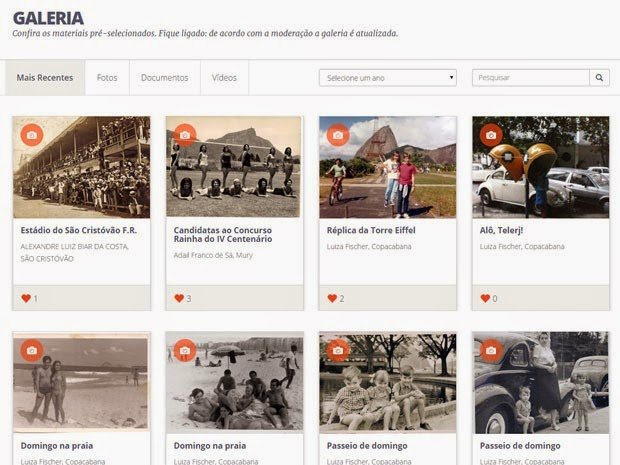Click camera icon on vintage car photo
This screenshot has width=620, height=465.
[491, 350]
